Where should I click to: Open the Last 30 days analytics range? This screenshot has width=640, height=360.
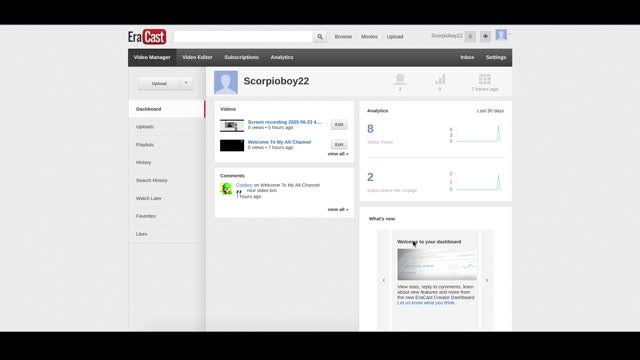(490, 111)
